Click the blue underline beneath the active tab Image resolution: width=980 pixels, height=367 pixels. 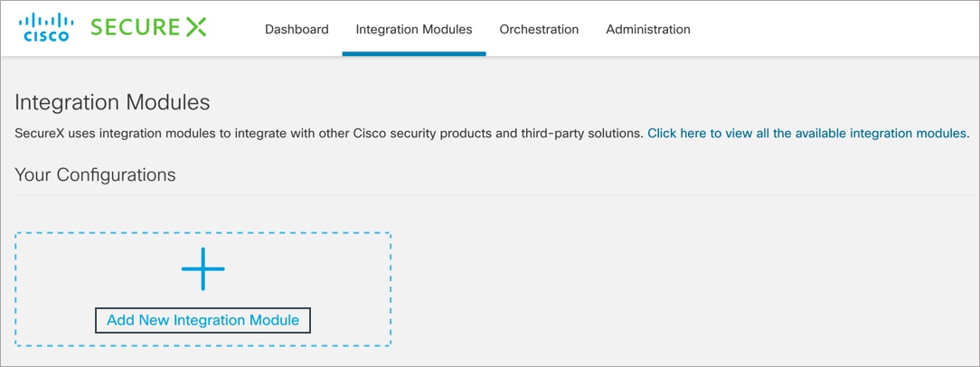414,53
